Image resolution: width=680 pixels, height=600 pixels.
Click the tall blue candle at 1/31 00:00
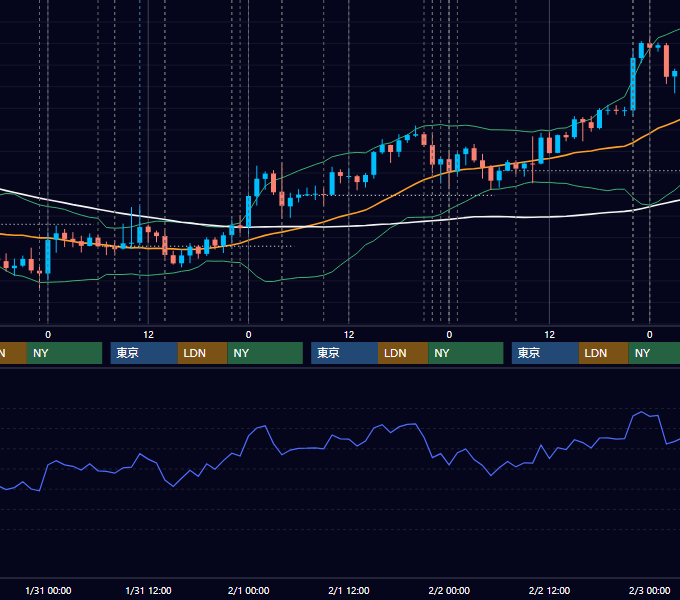[48, 257]
